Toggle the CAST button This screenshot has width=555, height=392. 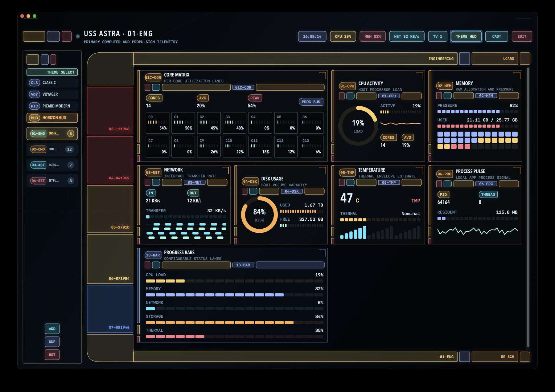[496, 36]
